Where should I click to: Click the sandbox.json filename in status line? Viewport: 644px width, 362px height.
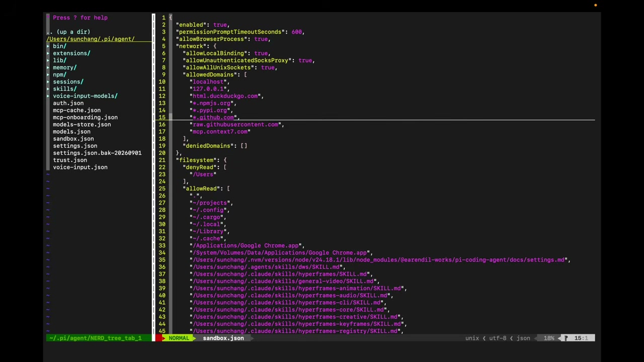click(223, 338)
